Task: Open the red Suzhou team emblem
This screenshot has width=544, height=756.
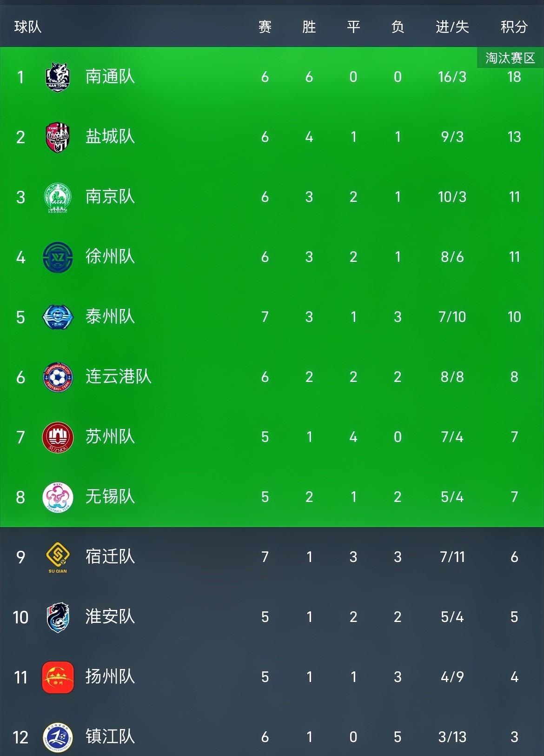Action: (58, 437)
